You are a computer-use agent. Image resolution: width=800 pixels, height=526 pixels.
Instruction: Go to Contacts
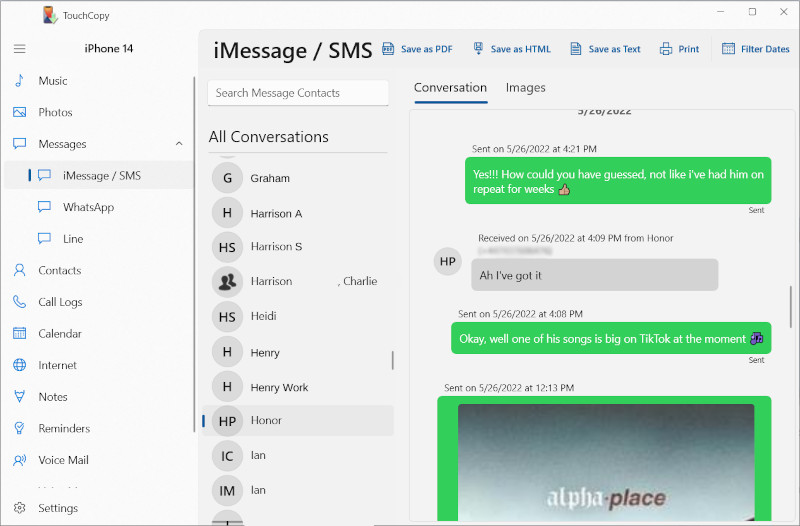pyautogui.click(x=97, y=270)
